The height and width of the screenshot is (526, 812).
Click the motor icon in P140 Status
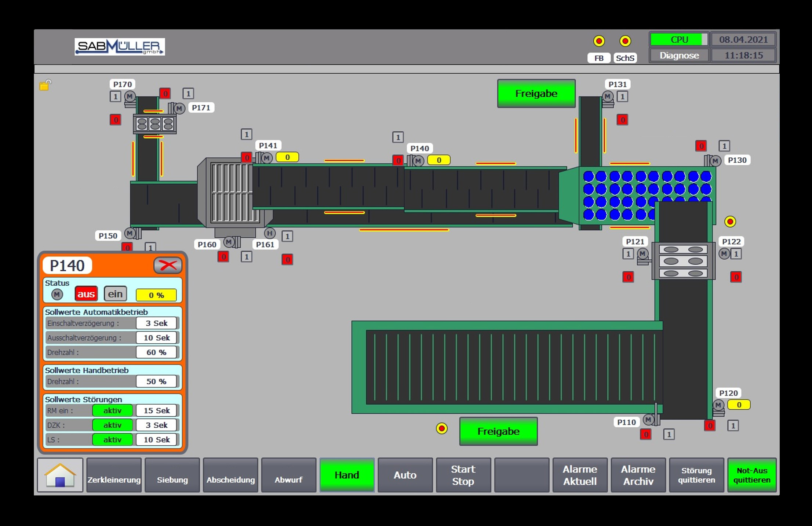[57, 294]
